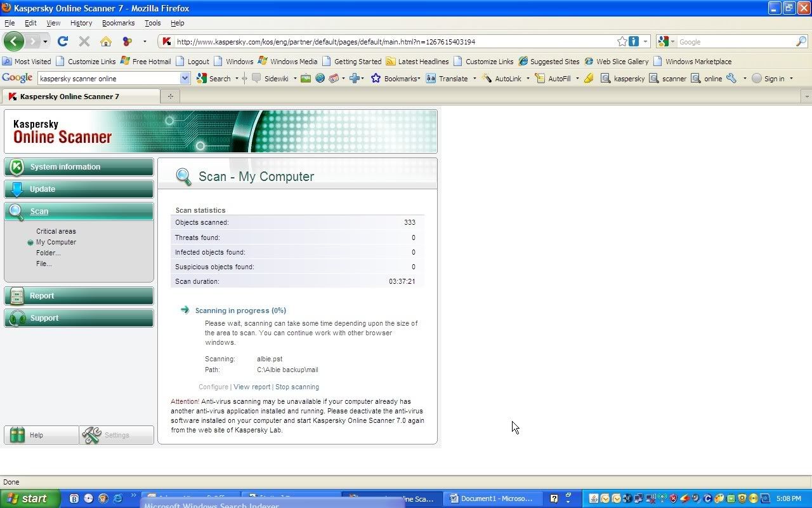Choose the Folder... scan option

(48, 253)
